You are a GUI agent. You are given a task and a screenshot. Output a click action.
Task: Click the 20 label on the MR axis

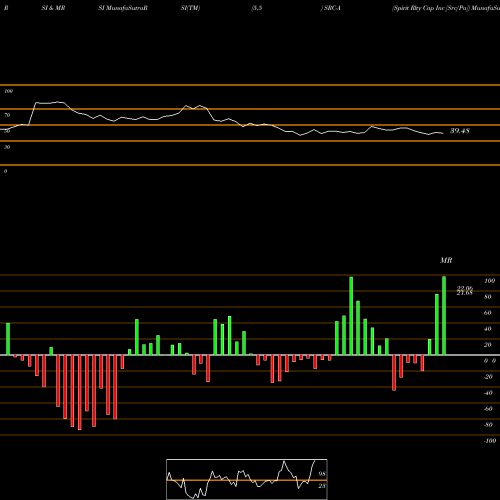pyautogui.click(x=488, y=345)
